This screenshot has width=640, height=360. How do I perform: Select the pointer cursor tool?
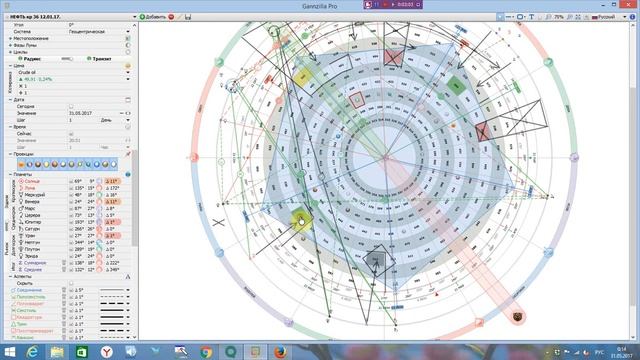tap(500, 17)
